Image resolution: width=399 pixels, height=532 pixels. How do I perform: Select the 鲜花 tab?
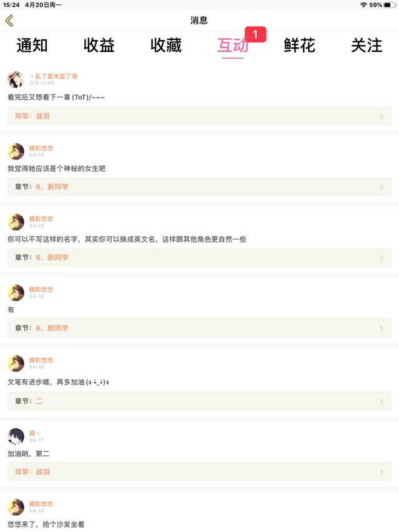pos(300,45)
